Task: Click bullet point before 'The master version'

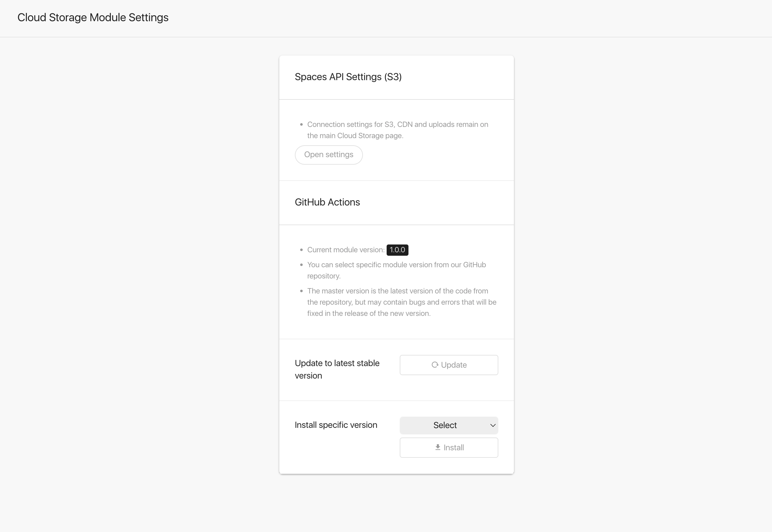Action: pyautogui.click(x=301, y=291)
